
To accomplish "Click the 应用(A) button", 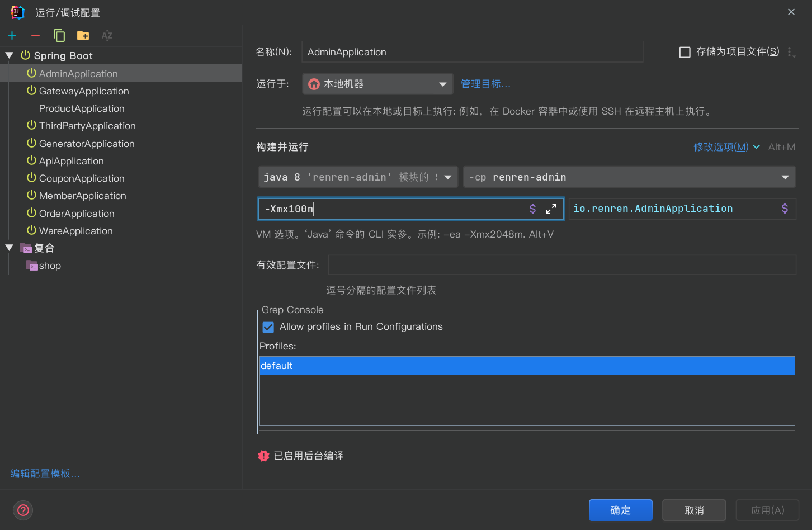I will pos(767,510).
